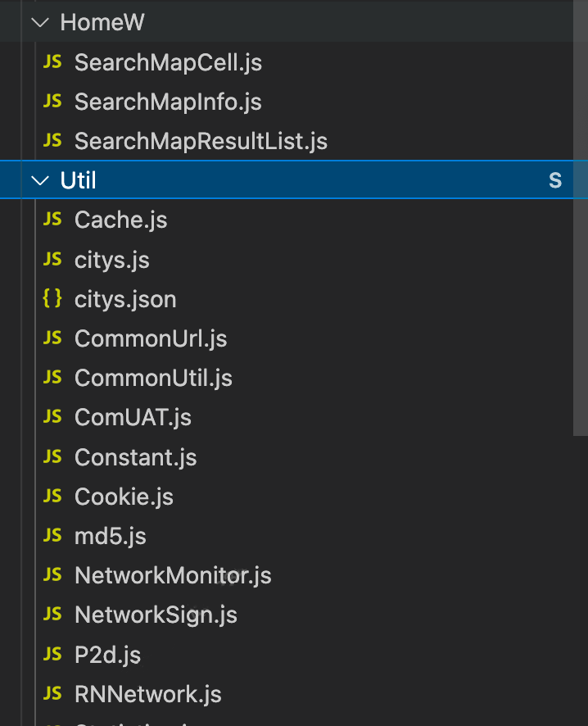Select the P2d.js file
The image size is (588, 726).
click(108, 655)
